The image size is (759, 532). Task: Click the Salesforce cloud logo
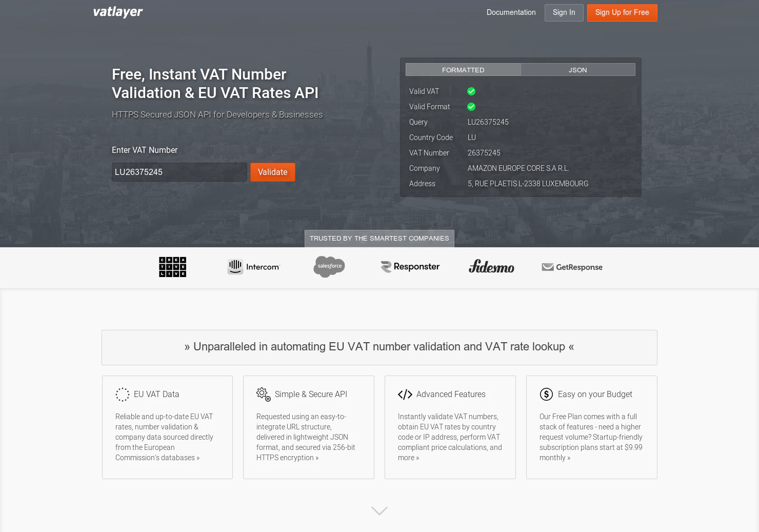329,266
